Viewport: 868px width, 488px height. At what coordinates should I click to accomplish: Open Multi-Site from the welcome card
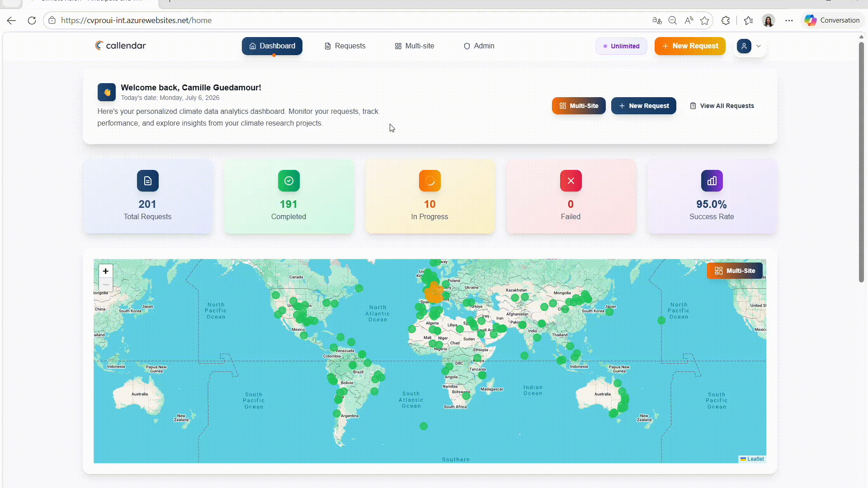(x=579, y=106)
